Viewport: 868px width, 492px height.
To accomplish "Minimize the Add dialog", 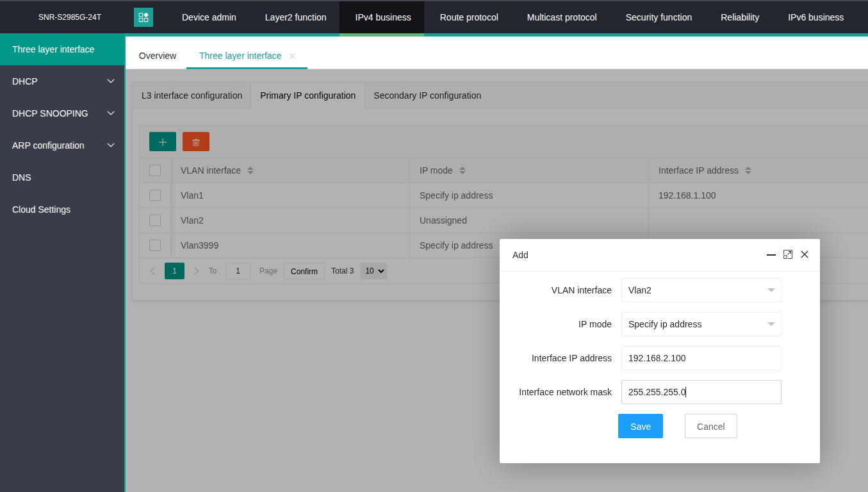I will (x=771, y=254).
